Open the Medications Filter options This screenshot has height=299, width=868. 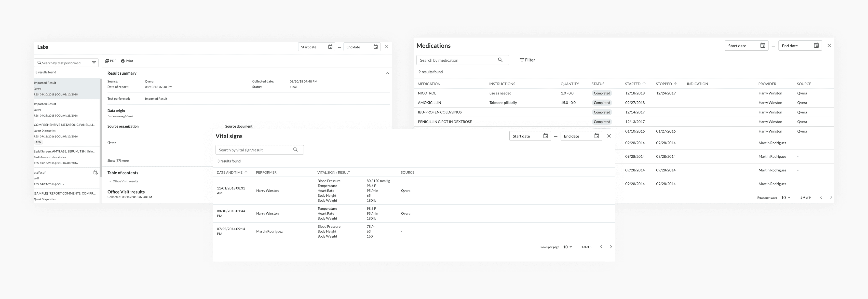527,60
